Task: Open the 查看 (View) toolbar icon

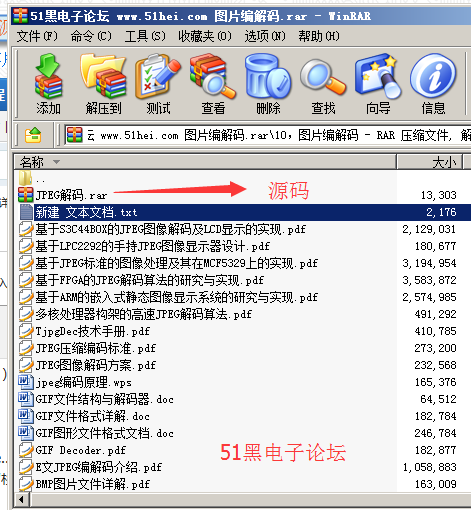Action: [x=213, y=83]
